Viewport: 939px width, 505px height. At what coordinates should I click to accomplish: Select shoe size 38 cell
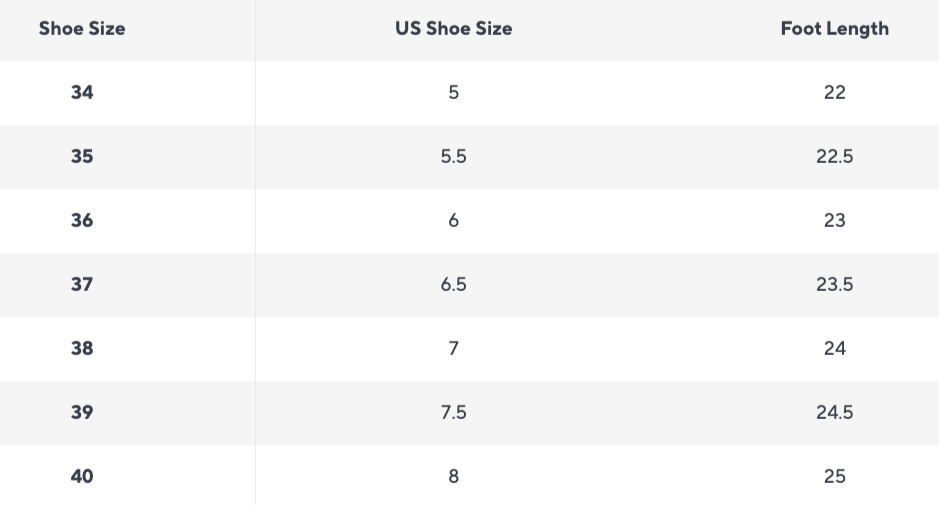click(x=82, y=348)
